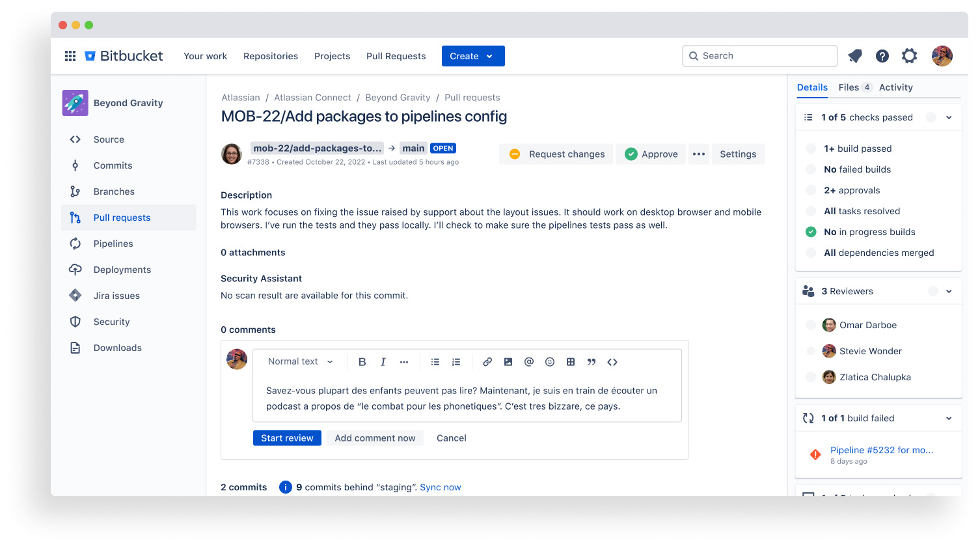Click the Approve button
980x547 pixels.
point(651,154)
